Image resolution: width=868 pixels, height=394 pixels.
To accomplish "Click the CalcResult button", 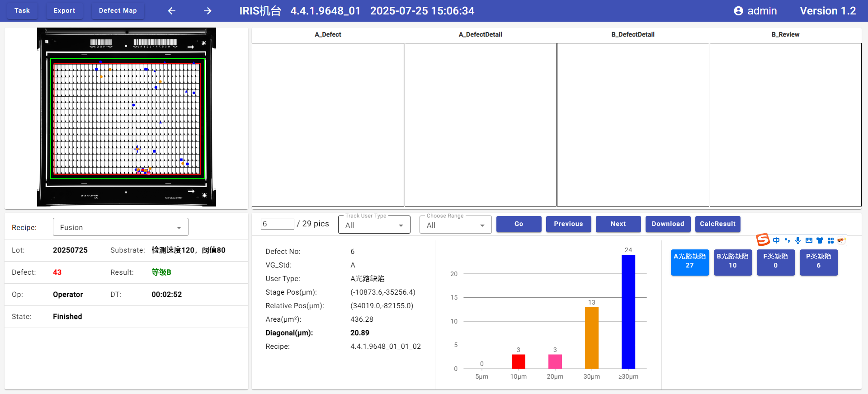I will (x=717, y=224).
